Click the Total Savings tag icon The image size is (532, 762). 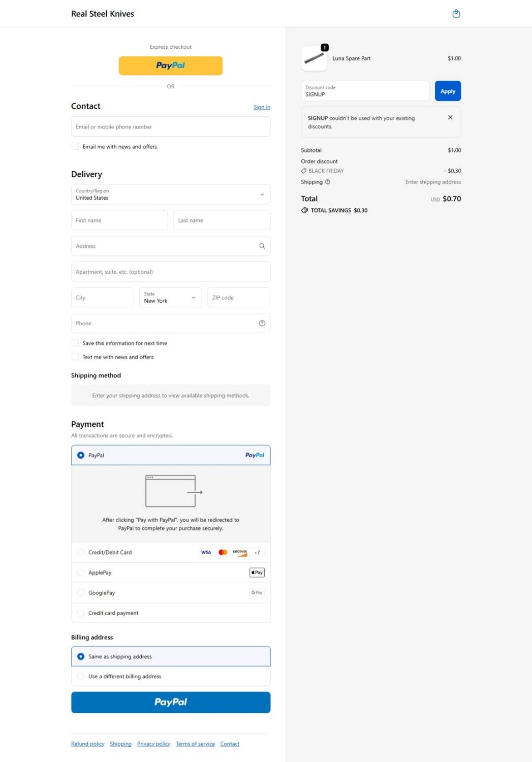pos(304,210)
